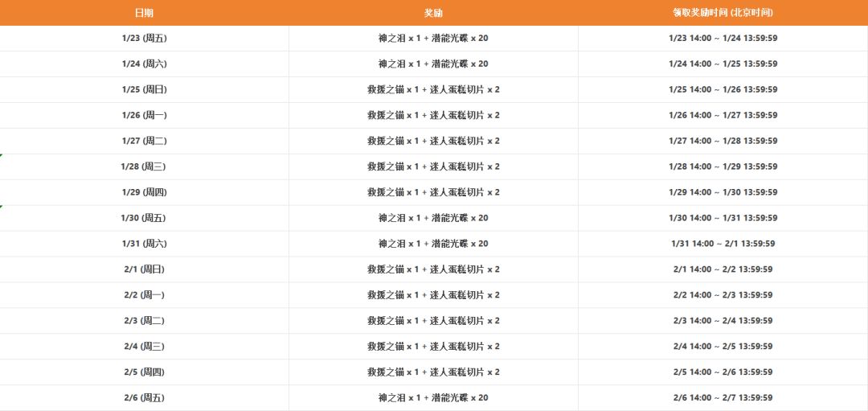Screen dimensions: 868x411
Task: Click claim time 2/5 14:00 ~ 2/6 13:59:59
Action: coord(723,372)
